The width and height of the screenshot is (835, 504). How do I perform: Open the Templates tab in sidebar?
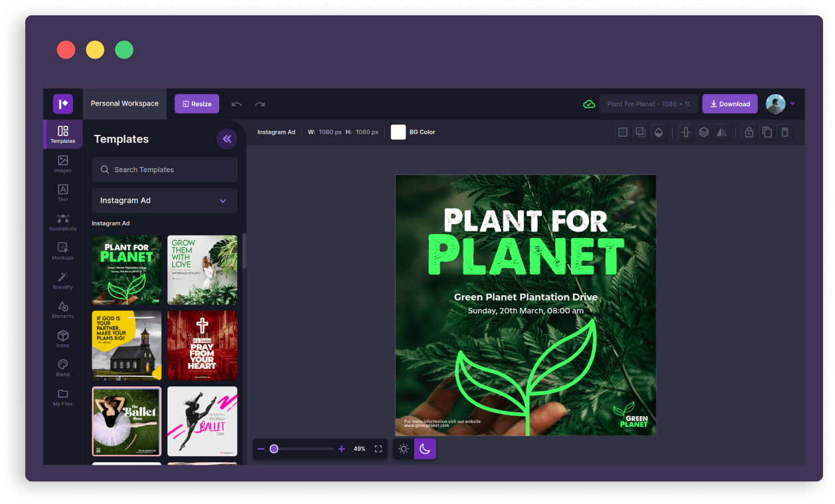click(62, 134)
